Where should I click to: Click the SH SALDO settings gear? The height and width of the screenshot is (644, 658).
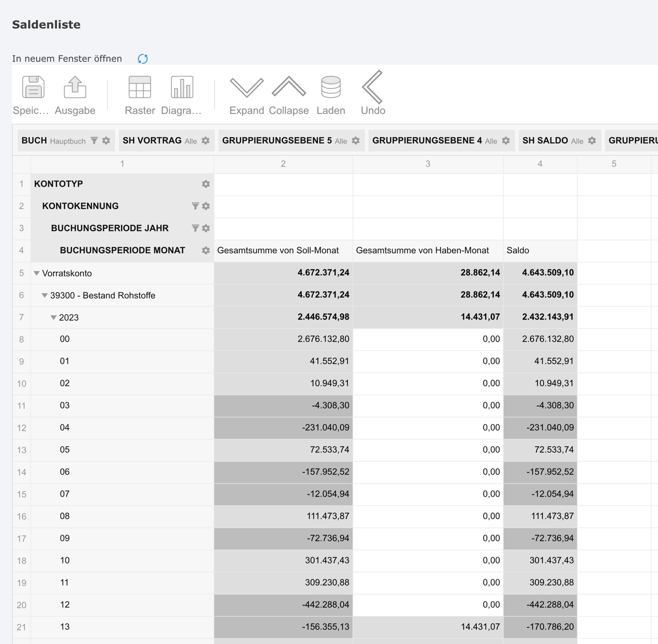[x=591, y=140]
